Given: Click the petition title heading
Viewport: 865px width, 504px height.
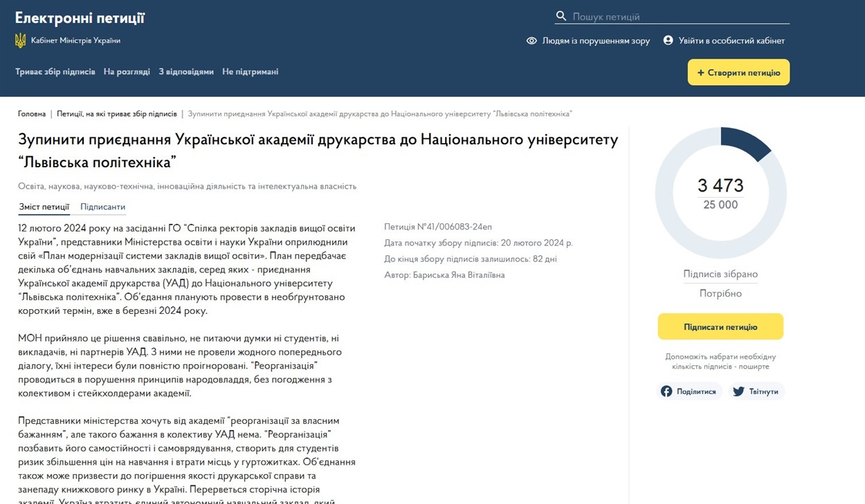Looking at the screenshot, I should 318,151.
